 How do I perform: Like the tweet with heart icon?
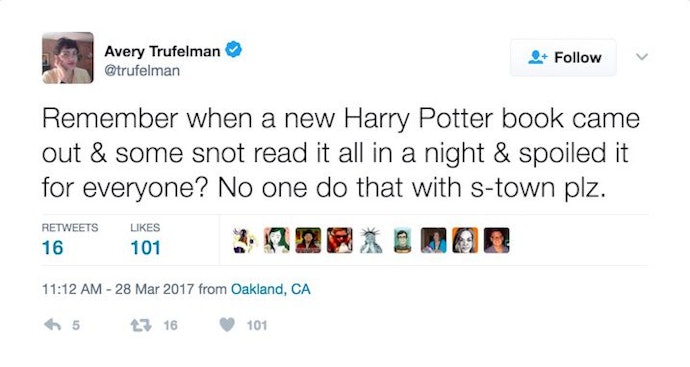click(x=227, y=325)
